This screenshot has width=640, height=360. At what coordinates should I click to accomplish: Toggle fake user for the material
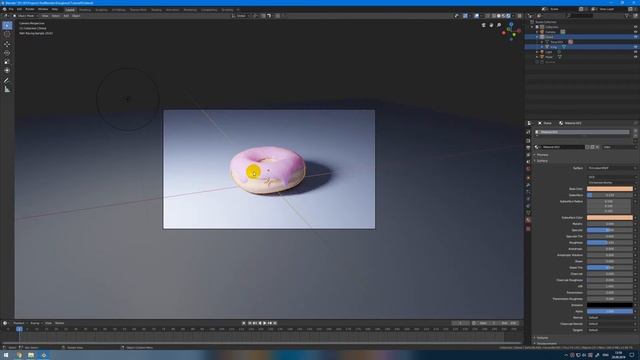[587, 147]
